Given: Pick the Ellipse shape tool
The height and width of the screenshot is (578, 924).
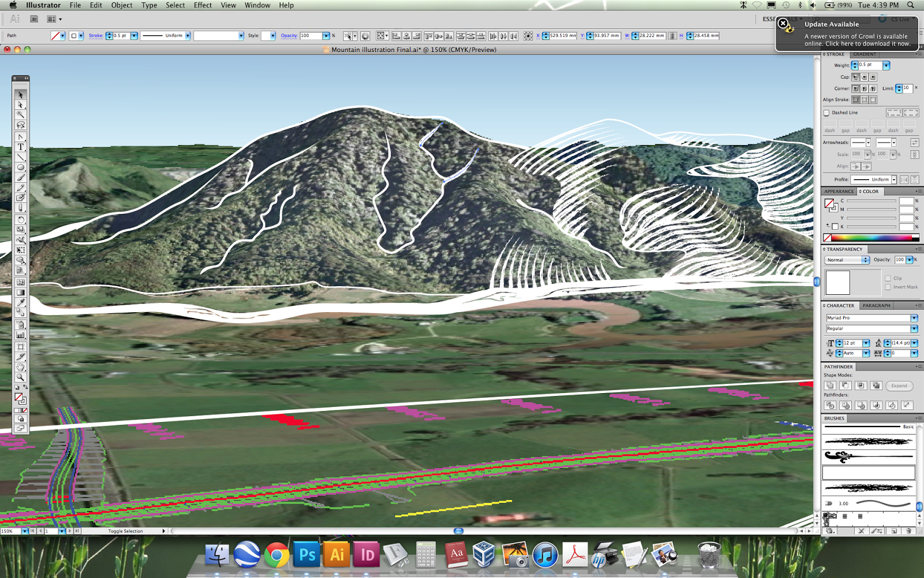Looking at the screenshot, I should 20,167.
